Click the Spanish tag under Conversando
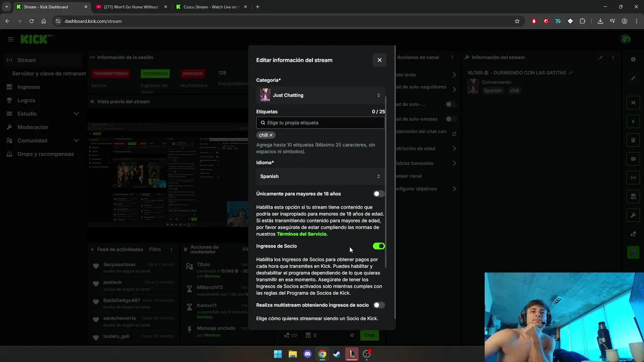The image size is (644, 362). [x=493, y=90]
